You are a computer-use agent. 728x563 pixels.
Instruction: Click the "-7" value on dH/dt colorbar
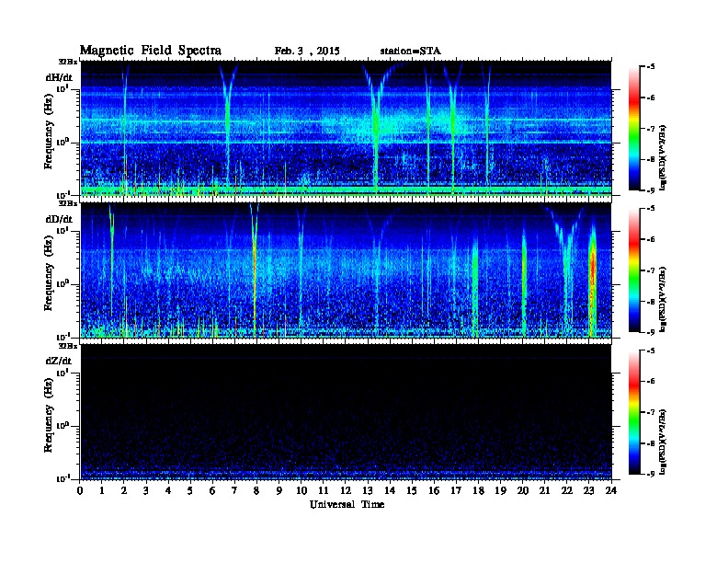[x=650, y=129]
